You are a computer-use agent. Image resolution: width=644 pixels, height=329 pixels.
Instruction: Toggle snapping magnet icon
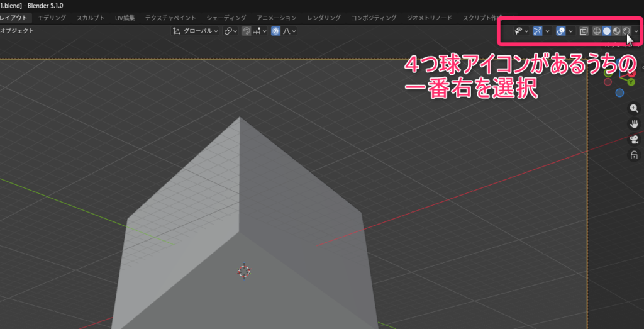[x=246, y=31]
